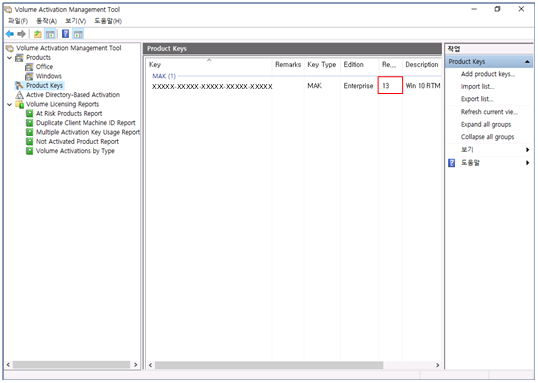538x383 pixels.
Task: Click the 보기 action entry
Action: click(x=467, y=150)
